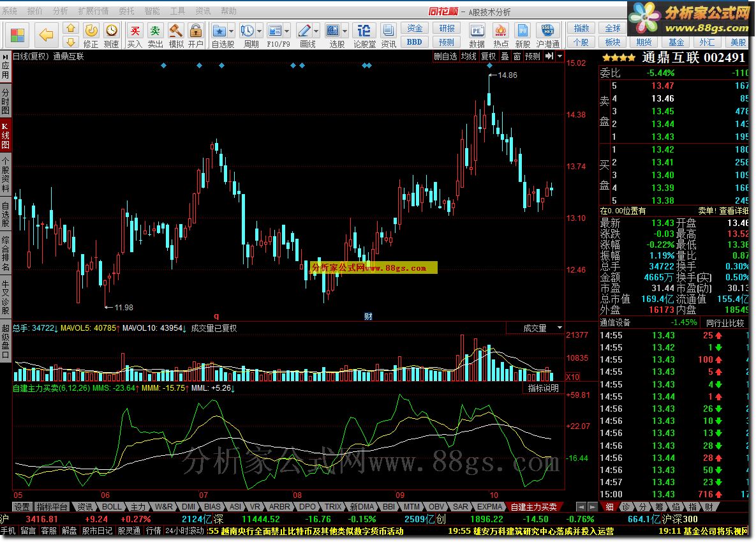Click the 研报 research reports button
756x542 pixels.
pos(447,29)
